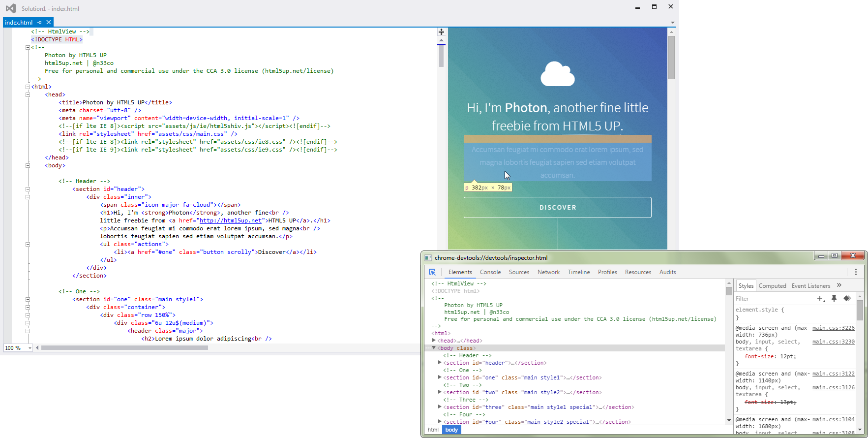Collapse the top comment block in editor
The width and height of the screenshot is (868, 438).
point(28,47)
